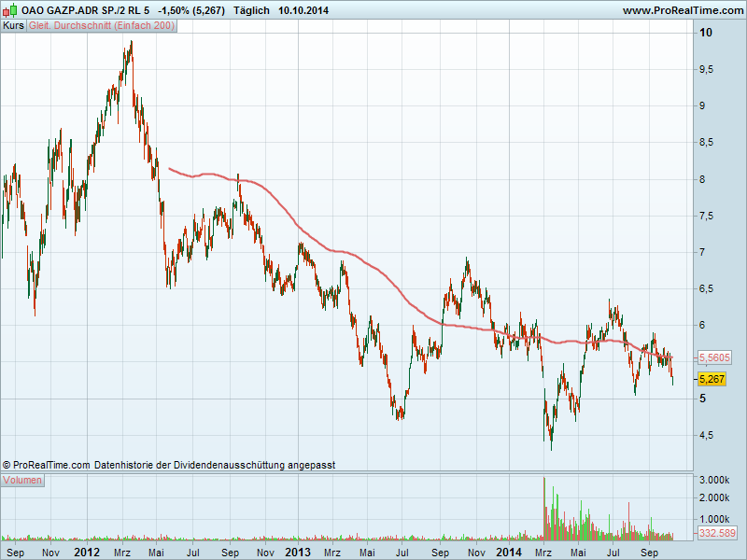Click the 9,5 price axis label
This screenshot has height=560, width=747.
[706, 69]
